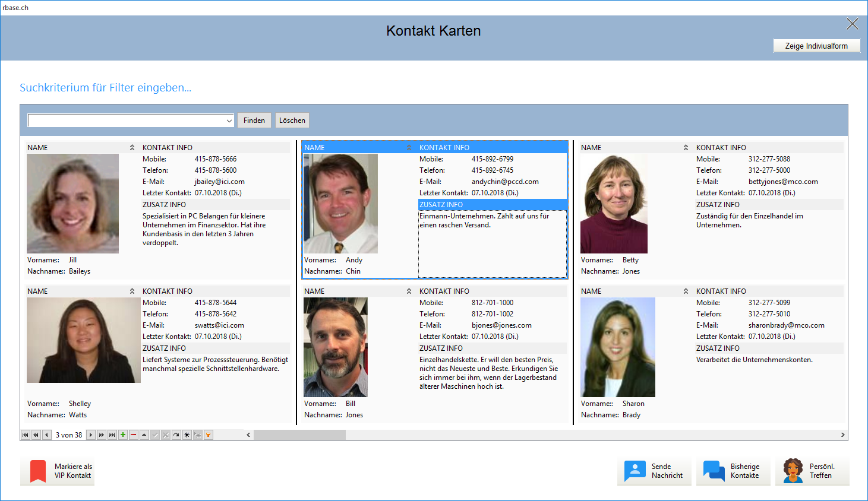This screenshot has width=868, height=501.
Task: Click surname 'Brady' in Sharon's card
Action: pyautogui.click(x=632, y=415)
